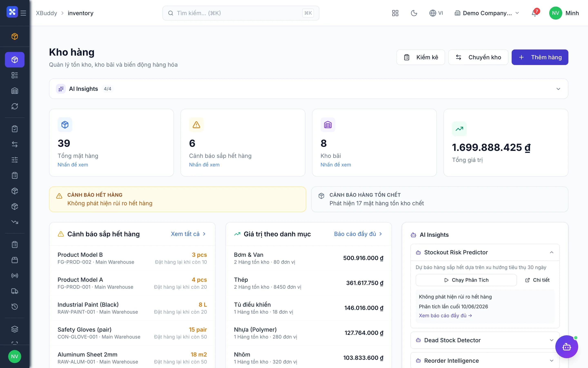Select the Product Model A row
The image size is (588, 368).
tap(132, 283)
